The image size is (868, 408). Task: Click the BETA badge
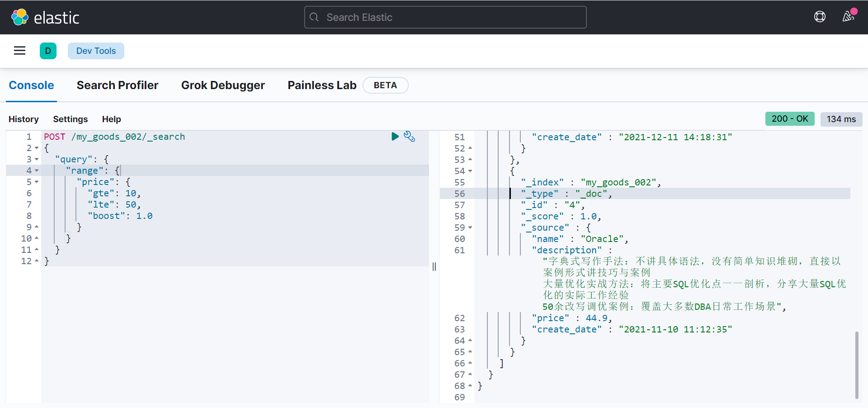(385, 85)
